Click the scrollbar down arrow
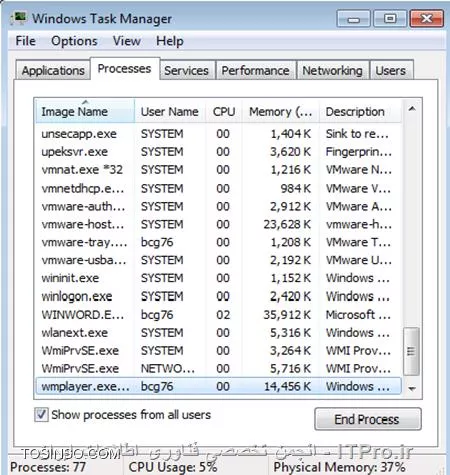This screenshot has height=475, width=450. [x=412, y=389]
